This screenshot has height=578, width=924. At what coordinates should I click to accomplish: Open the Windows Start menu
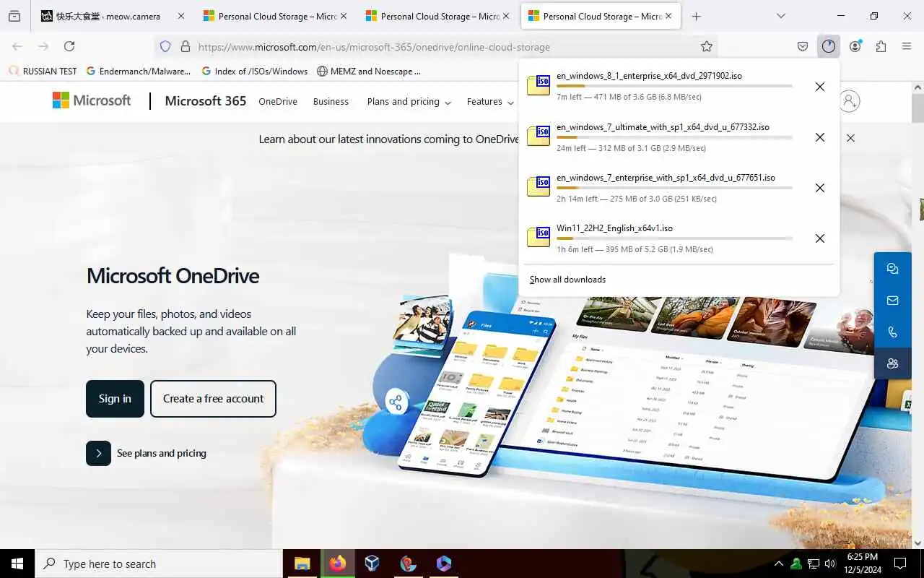pos(17,564)
